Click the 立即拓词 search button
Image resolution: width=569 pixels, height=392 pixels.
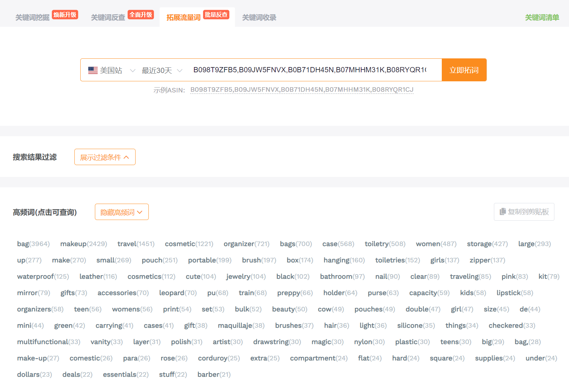pyautogui.click(x=464, y=70)
